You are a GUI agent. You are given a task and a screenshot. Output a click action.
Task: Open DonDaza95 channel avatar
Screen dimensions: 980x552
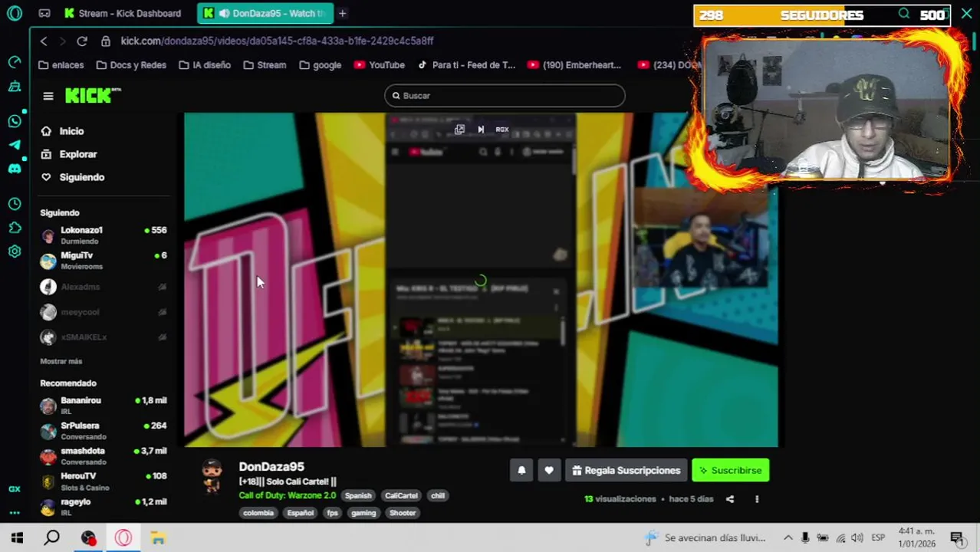click(212, 476)
